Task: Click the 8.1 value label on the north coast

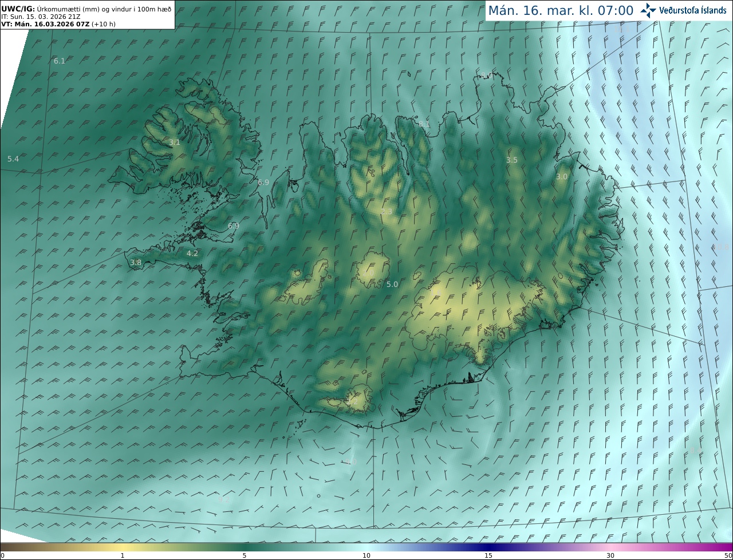Action: pyautogui.click(x=424, y=124)
